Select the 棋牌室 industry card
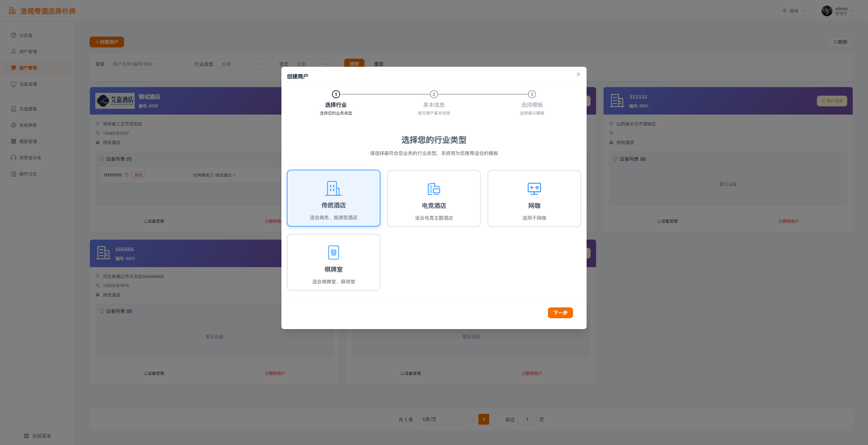This screenshot has width=868, height=445. point(333,262)
